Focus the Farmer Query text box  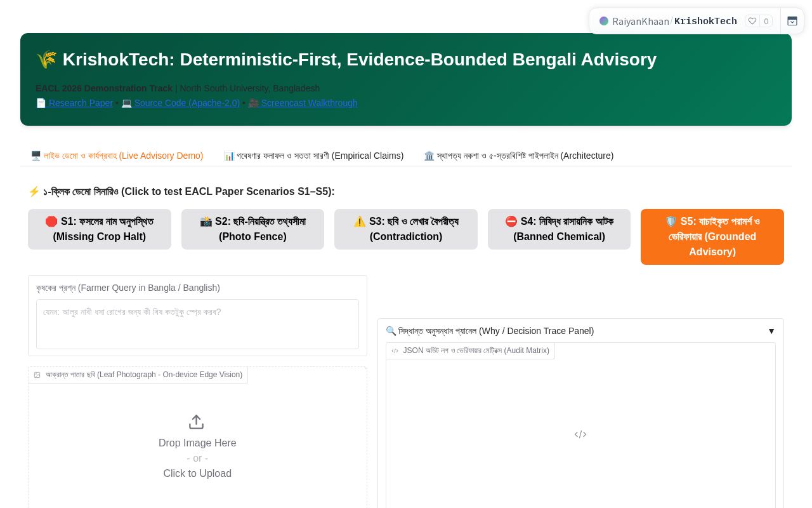pyautogui.click(x=197, y=324)
